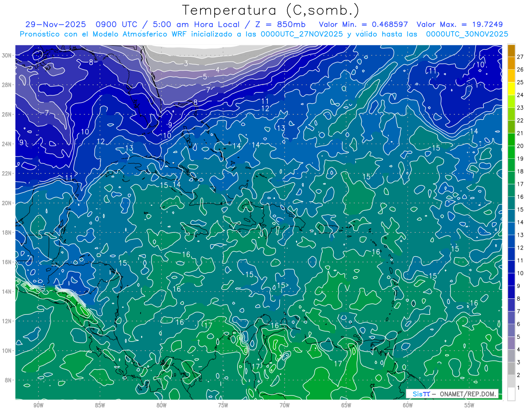Select the pressure level "Z = 850mb"
Image resolution: width=532 pixels, height=411 pixels.
point(280,24)
